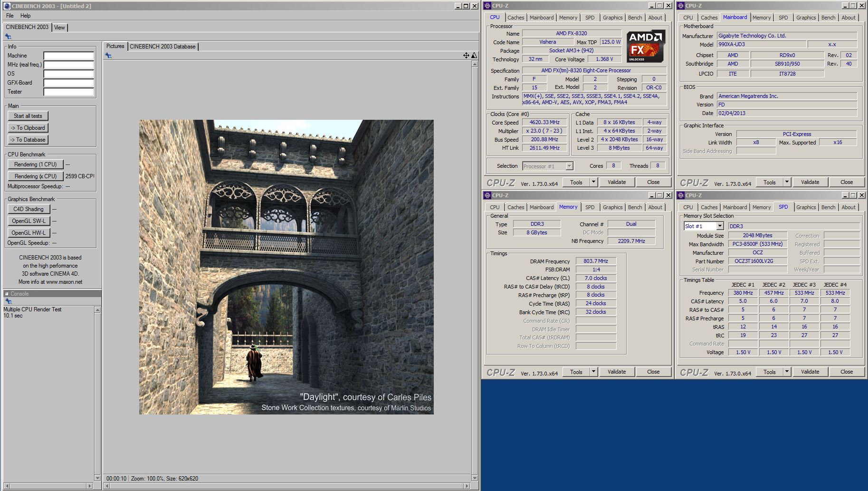868x491 pixels.
Task: Open the Help menu in CINEBENCH
Action: 26,16
